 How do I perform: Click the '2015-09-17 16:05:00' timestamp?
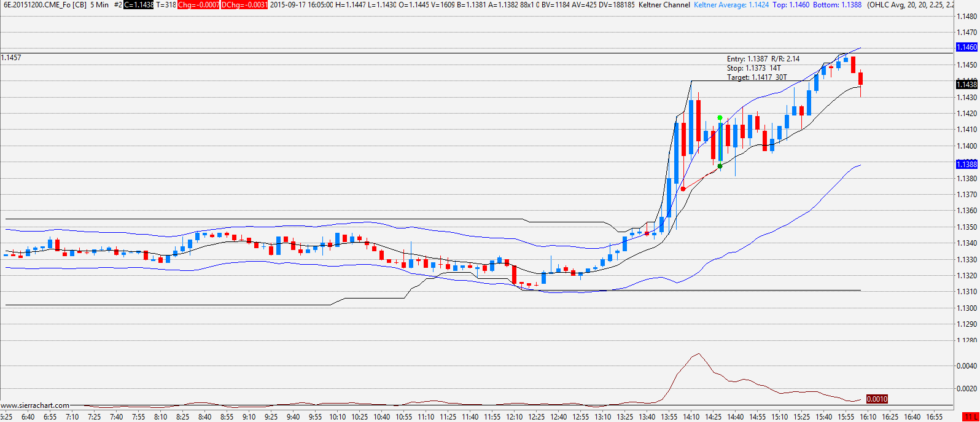coord(301,4)
